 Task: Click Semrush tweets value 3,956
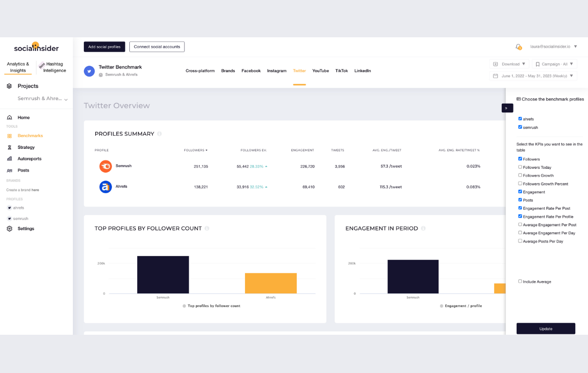pos(340,166)
